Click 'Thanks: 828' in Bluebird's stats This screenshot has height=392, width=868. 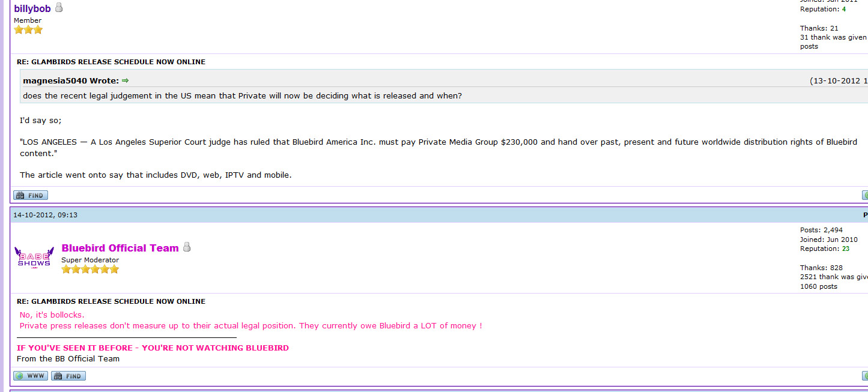click(821, 268)
